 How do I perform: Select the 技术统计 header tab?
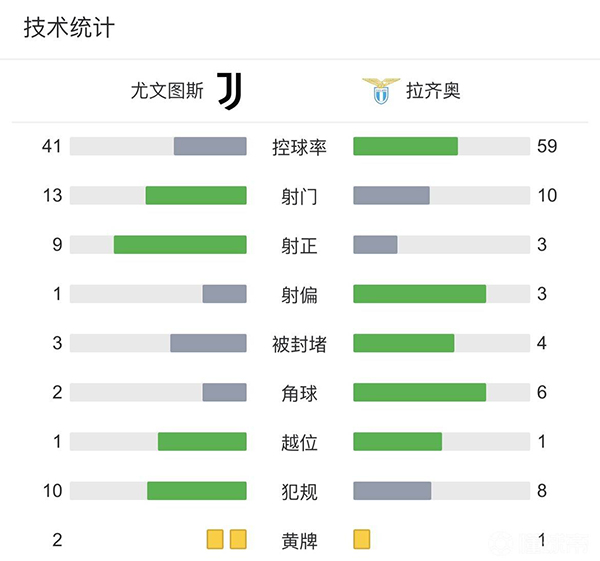pyautogui.click(x=69, y=28)
